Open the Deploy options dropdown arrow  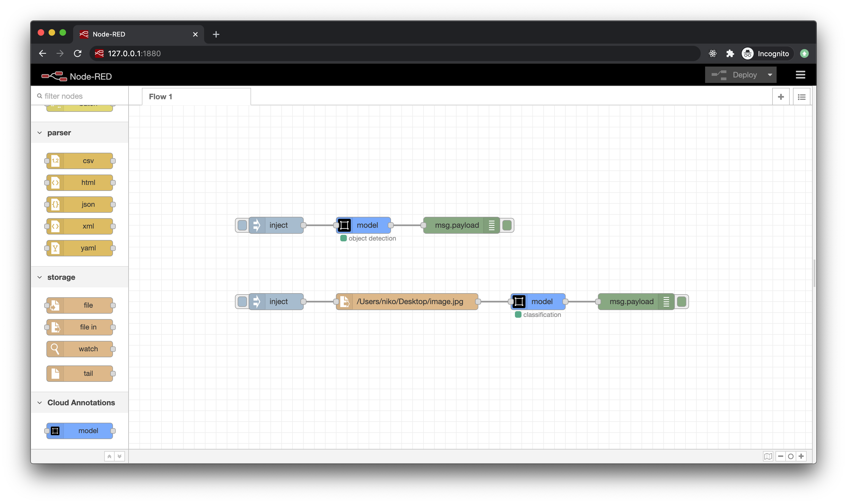[x=770, y=75]
